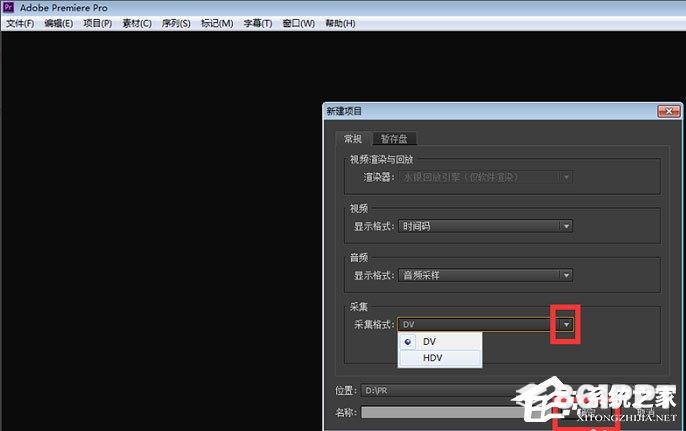Click the Premiere Pro title bar icon
This screenshot has height=431, width=686.
[8, 7]
